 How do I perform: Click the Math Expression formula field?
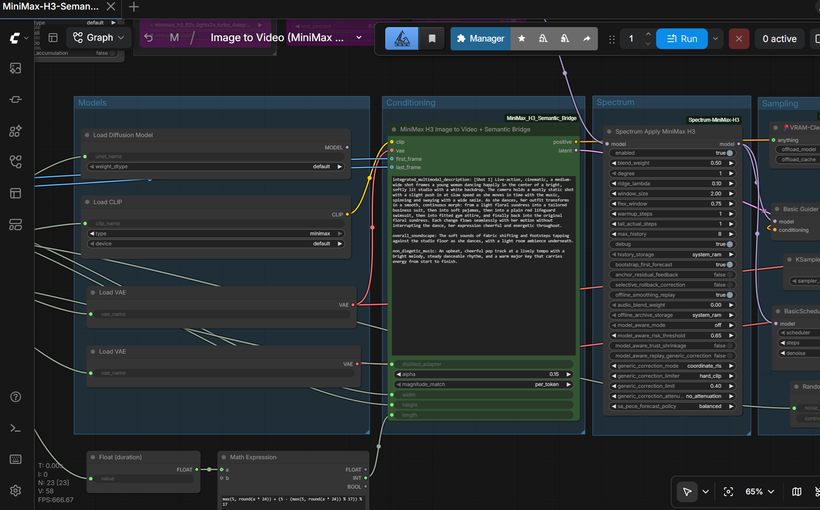[292, 502]
